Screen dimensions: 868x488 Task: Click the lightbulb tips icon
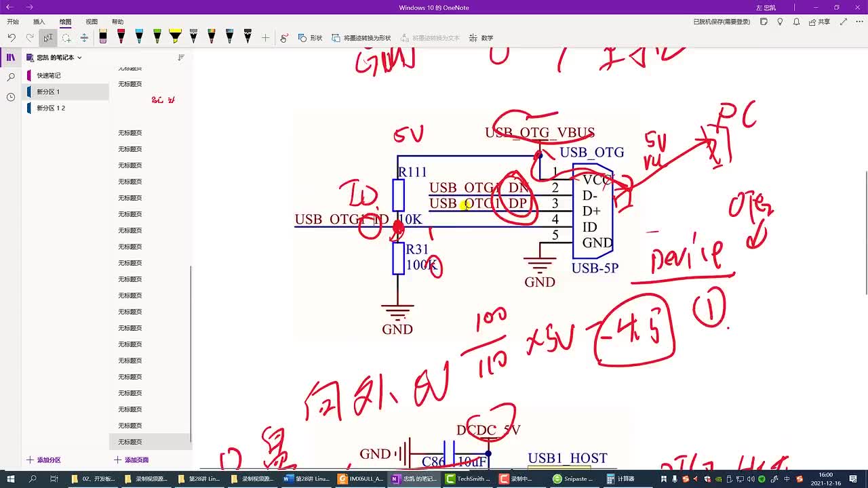pos(780,22)
